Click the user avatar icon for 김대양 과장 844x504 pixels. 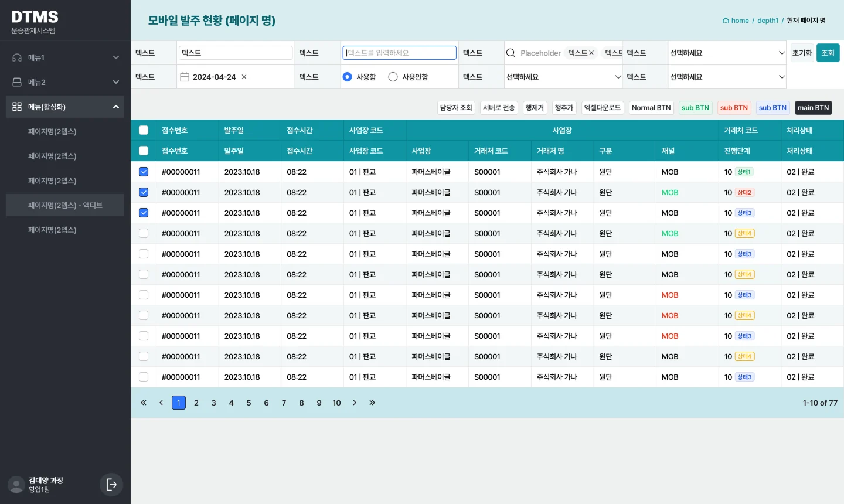16,485
